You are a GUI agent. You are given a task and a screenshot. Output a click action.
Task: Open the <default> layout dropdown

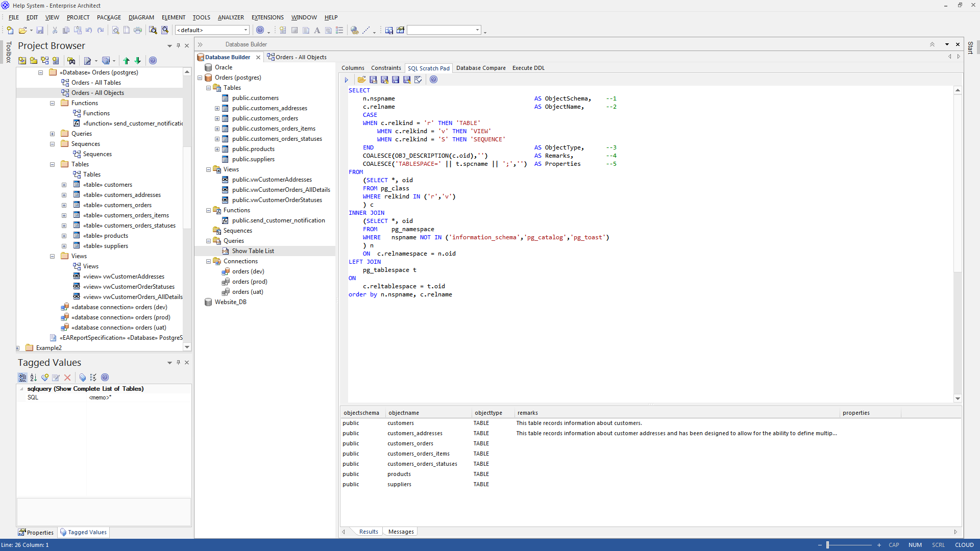coord(246,30)
